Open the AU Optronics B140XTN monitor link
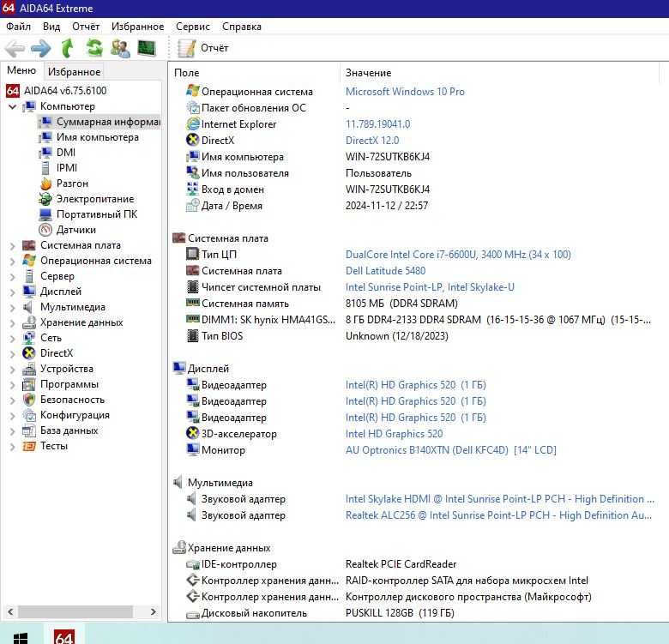 450,450
